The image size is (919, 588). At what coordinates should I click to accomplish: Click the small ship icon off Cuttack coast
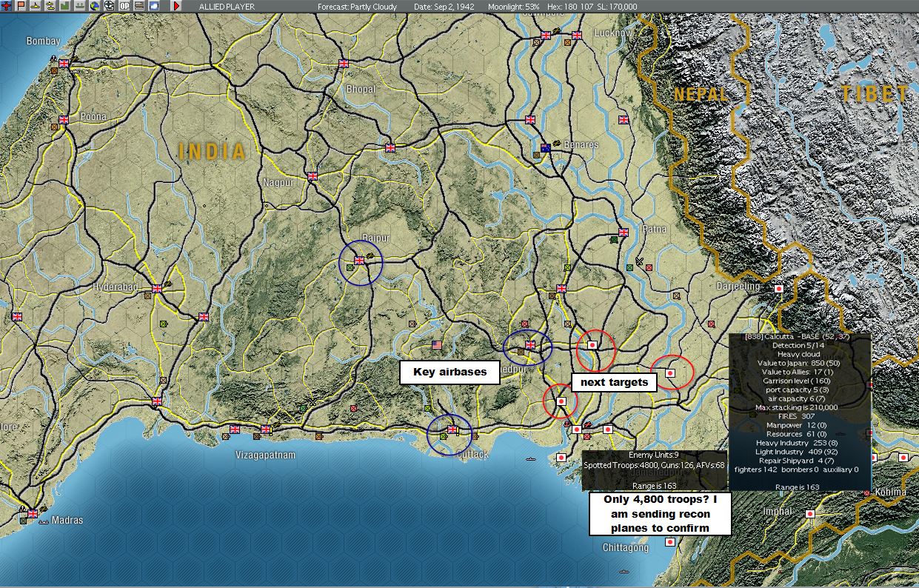pos(531,459)
